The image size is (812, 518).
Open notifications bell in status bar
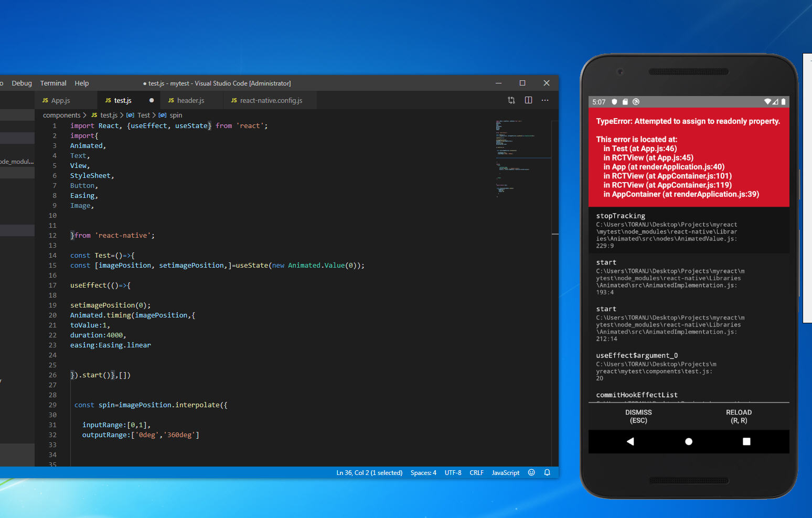[547, 472]
